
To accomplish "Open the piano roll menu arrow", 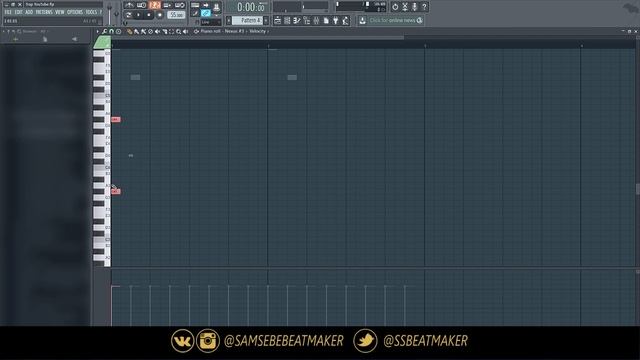I will (98, 31).
